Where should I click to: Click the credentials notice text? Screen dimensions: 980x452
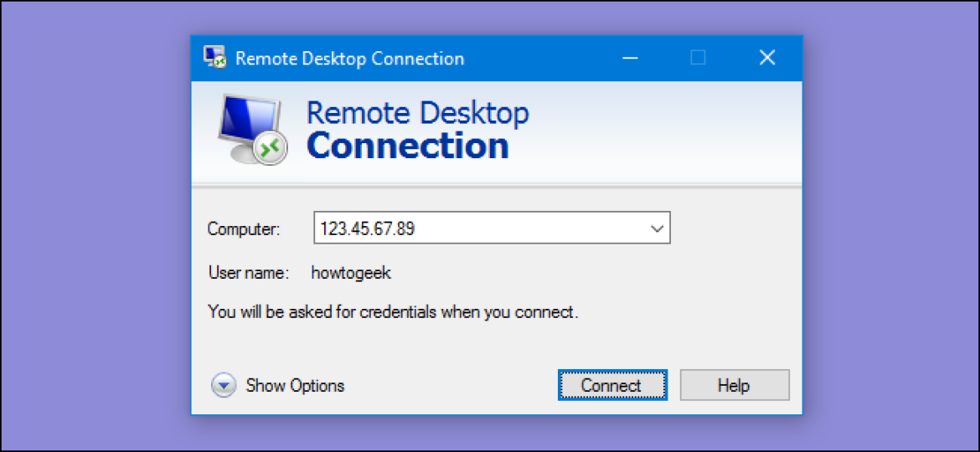pos(393,312)
